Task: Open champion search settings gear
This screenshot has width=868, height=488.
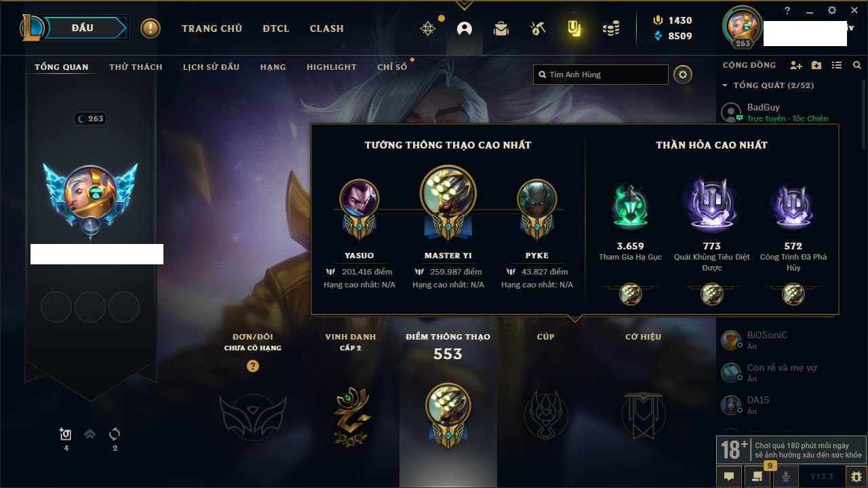Action: point(683,75)
